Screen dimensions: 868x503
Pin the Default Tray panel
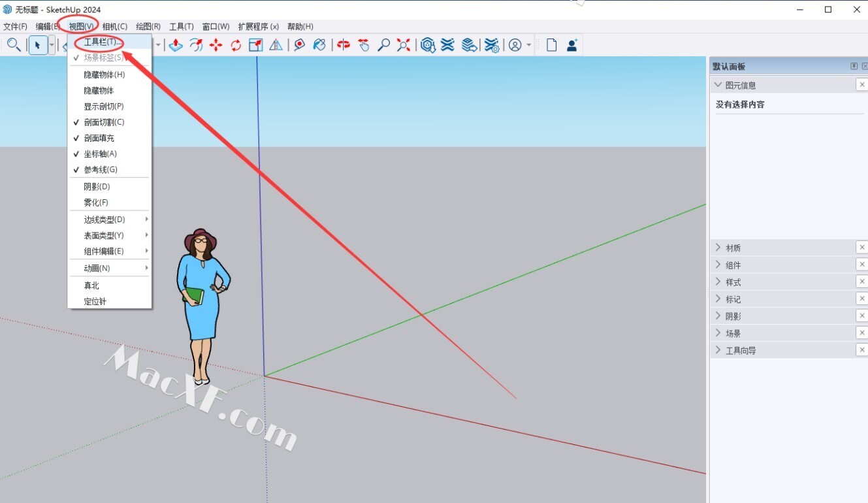coord(854,66)
